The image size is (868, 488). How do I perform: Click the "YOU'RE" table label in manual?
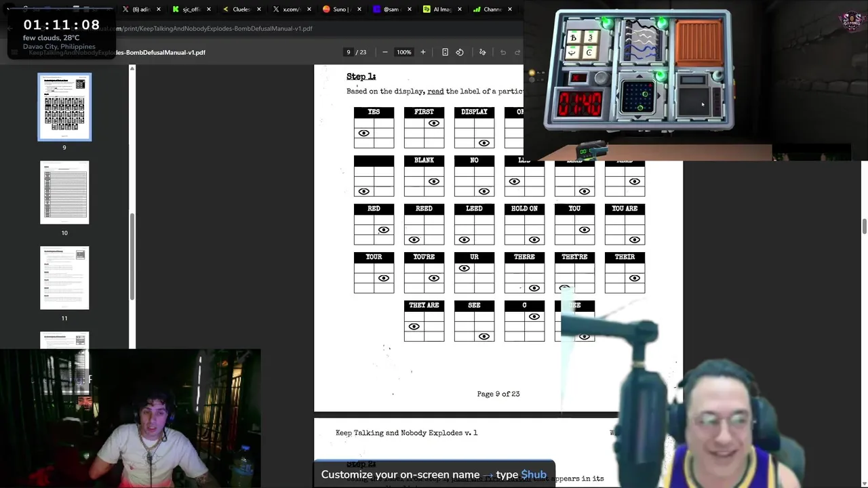(424, 257)
